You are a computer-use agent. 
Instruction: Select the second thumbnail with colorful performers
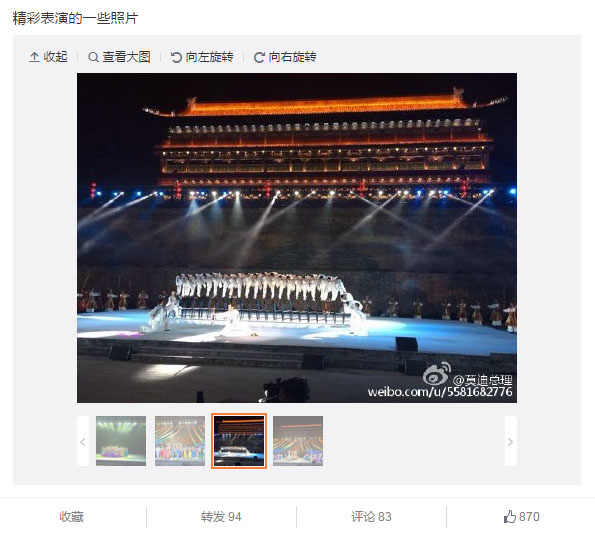(180, 441)
